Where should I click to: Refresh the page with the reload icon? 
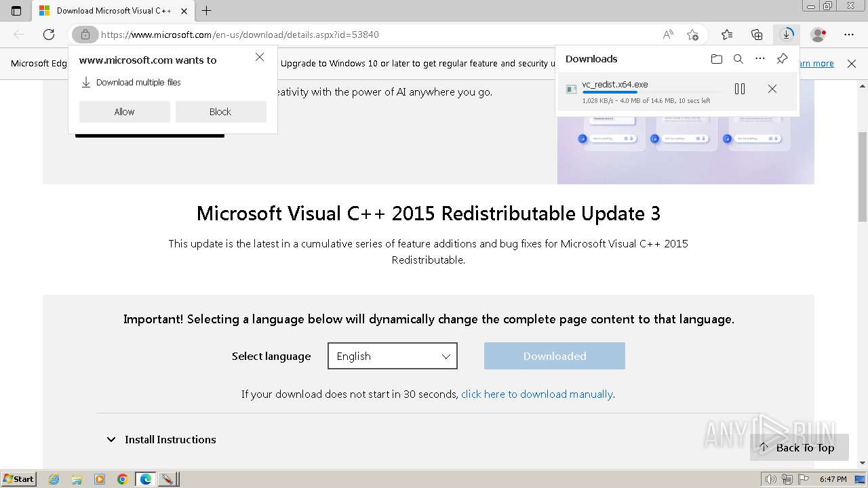49,35
